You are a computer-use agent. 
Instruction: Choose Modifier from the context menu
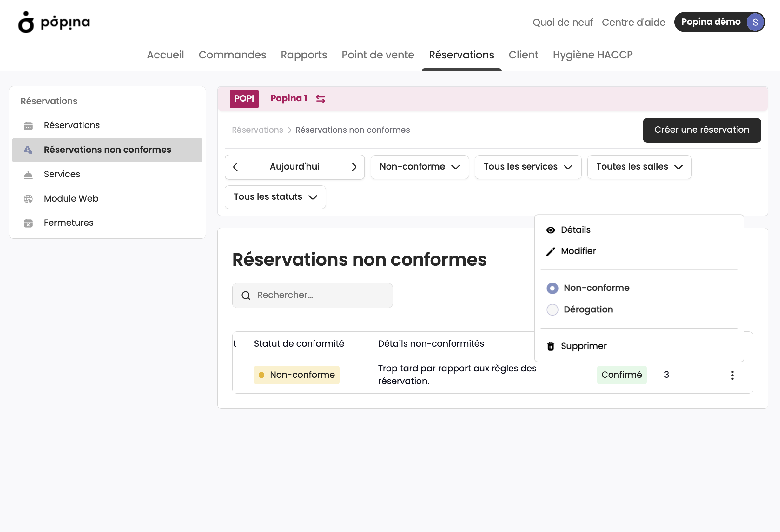pyautogui.click(x=639, y=251)
